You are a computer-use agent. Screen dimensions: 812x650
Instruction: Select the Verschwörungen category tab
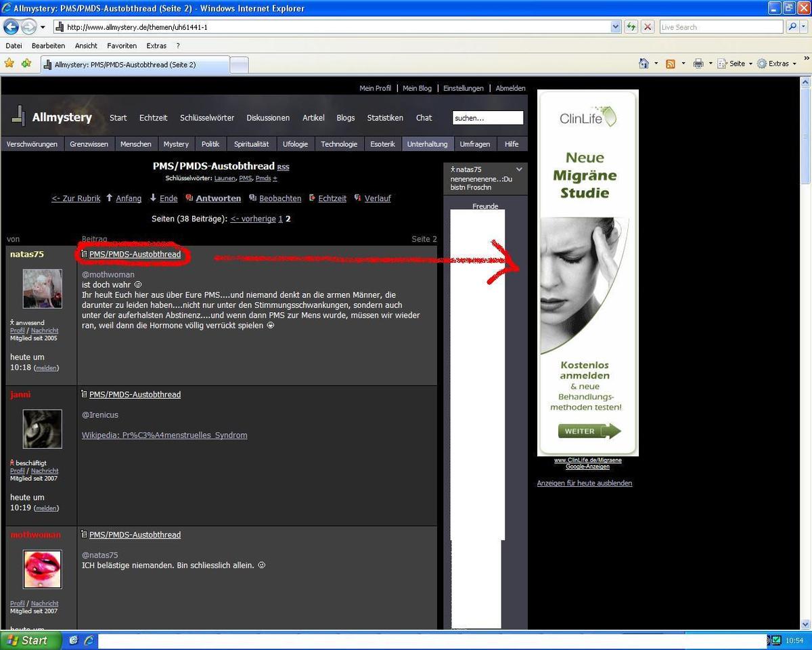32,144
